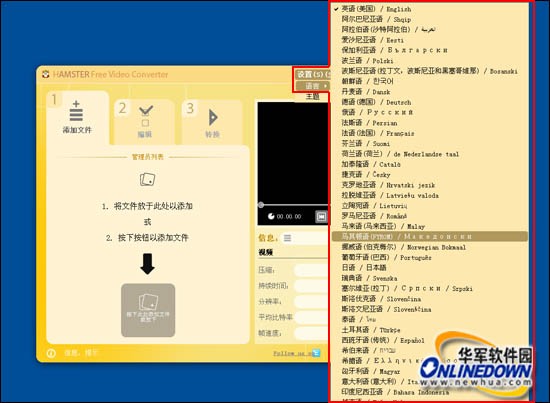The width and height of the screenshot is (550, 403).
Task: Click the snapshot icon beside the timecode
Action: (321, 216)
